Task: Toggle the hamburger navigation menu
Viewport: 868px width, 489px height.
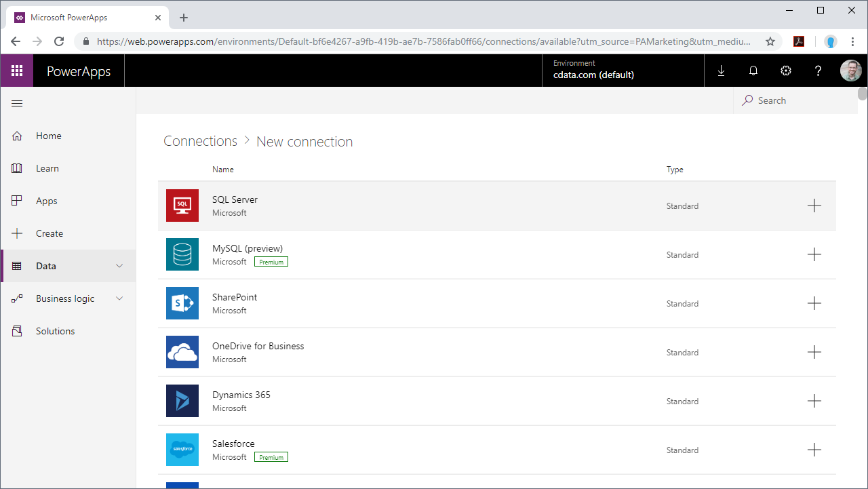Action: click(x=18, y=103)
